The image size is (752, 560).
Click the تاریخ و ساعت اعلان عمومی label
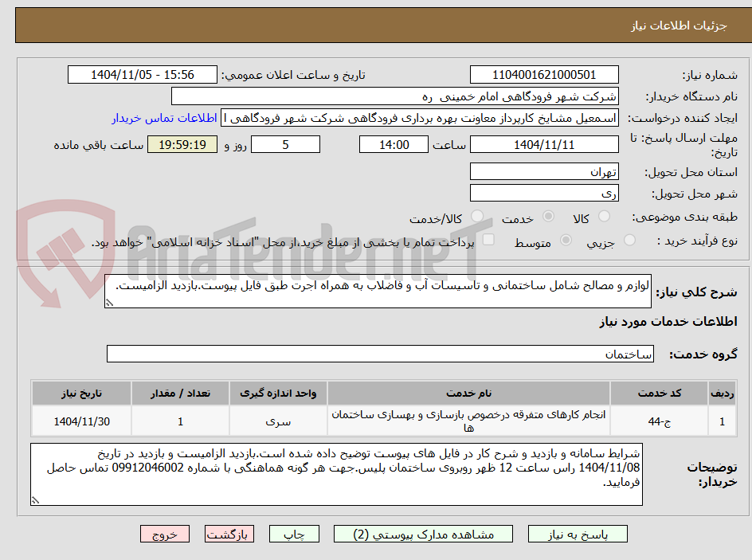pyautogui.click(x=293, y=75)
